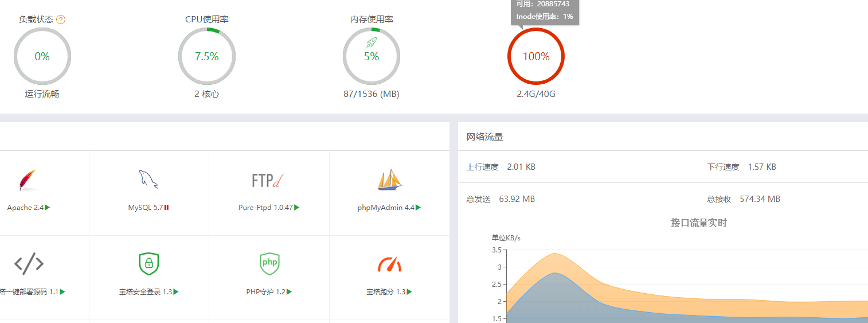This screenshot has height=323, width=868.
Task: Click green arrow beside 宝塔安全登录 1.3
Action: point(176,292)
